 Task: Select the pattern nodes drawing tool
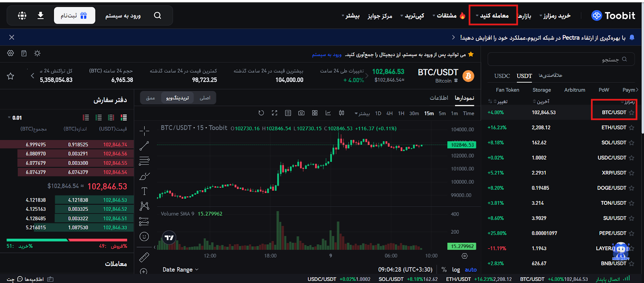(x=144, y=206)
